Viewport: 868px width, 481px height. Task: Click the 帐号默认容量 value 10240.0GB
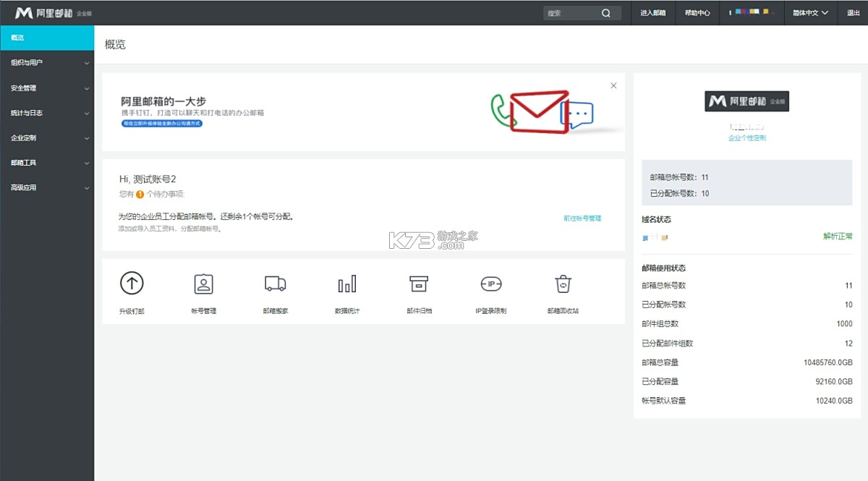click(x=834, y=401)
